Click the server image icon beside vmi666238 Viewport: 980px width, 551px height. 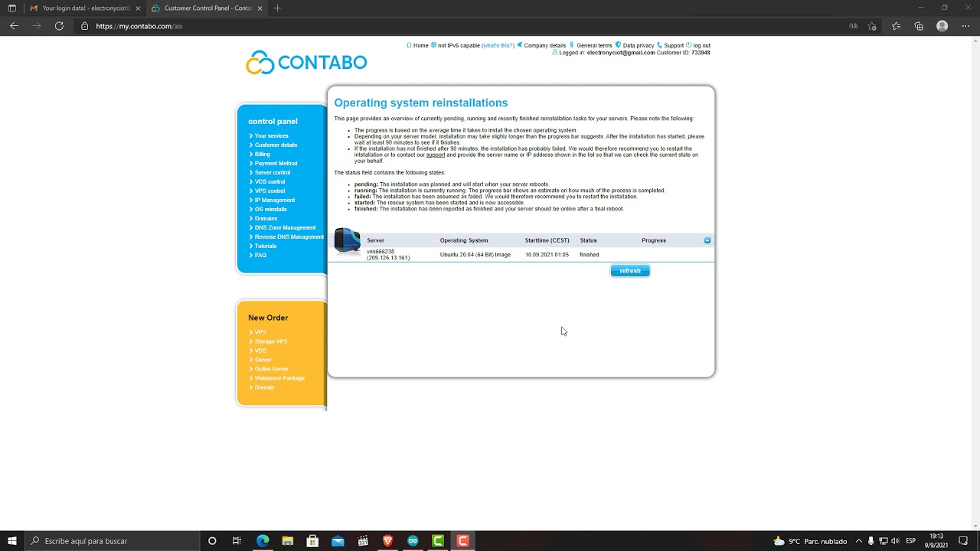pos(348,242)
